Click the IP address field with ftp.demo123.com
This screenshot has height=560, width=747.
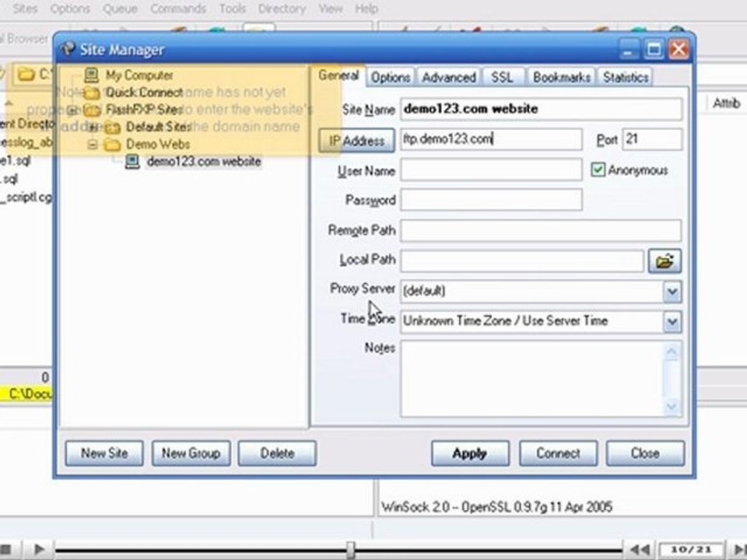pos(491,139)
